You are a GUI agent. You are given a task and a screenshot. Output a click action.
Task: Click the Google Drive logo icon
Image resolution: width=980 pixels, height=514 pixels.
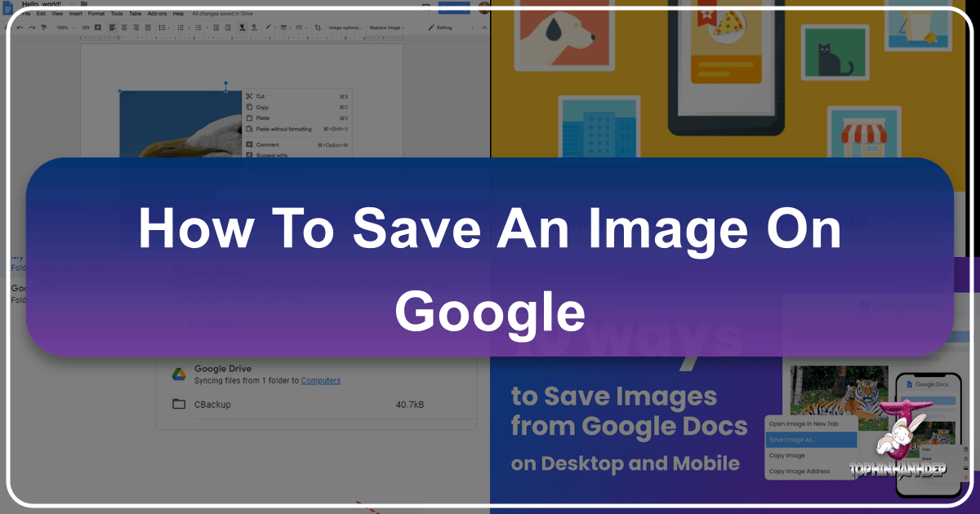(x=179, y=374)
